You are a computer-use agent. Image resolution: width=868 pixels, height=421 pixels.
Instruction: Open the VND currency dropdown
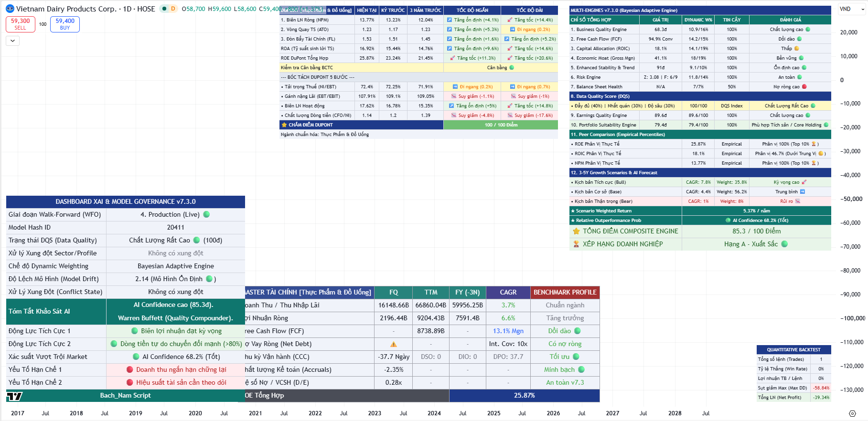(x=852, y=9)
